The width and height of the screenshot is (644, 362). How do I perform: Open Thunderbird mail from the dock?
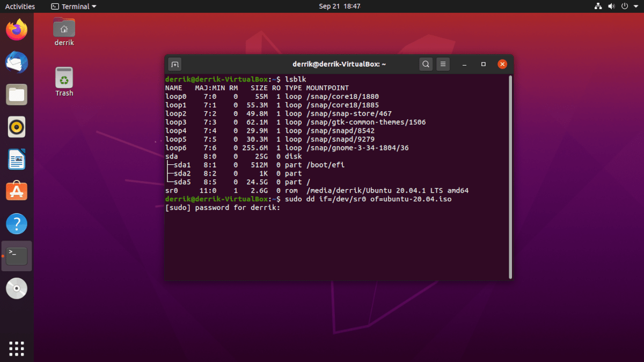coord(16,62)
